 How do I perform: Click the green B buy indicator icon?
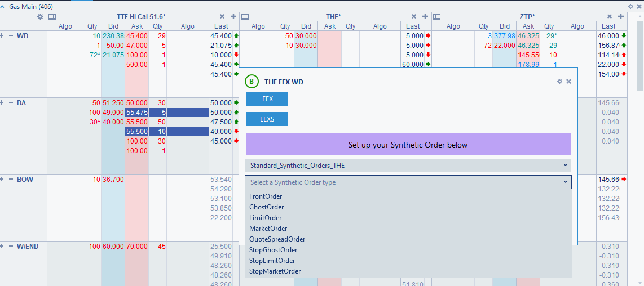(x=252, y=82)
